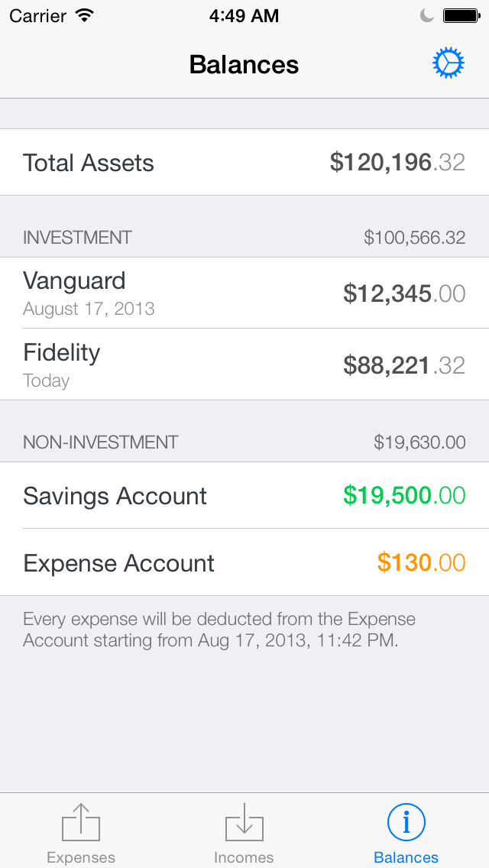This screenshot has width=489, height=868.
Task: Click the battery indicator icon
Action: (461, 14)
